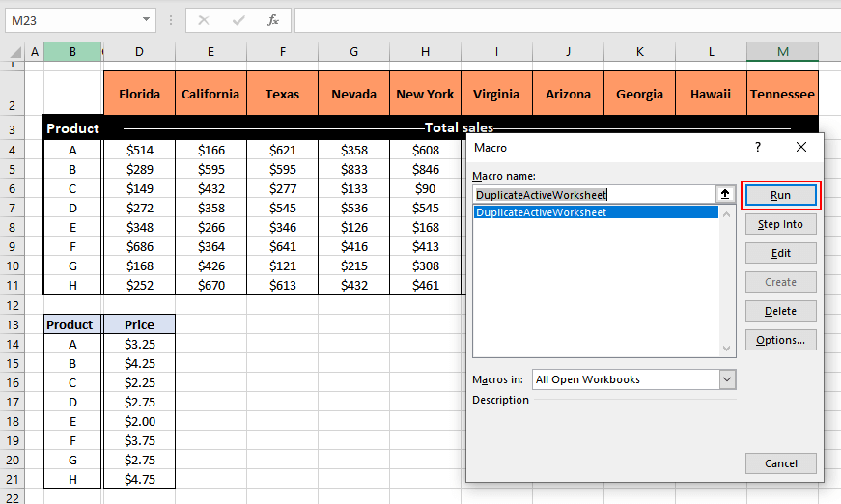Click cell with $514
The width and height of the screenshot is (841, 504).
pyautogui.click(x=139, y=150)
